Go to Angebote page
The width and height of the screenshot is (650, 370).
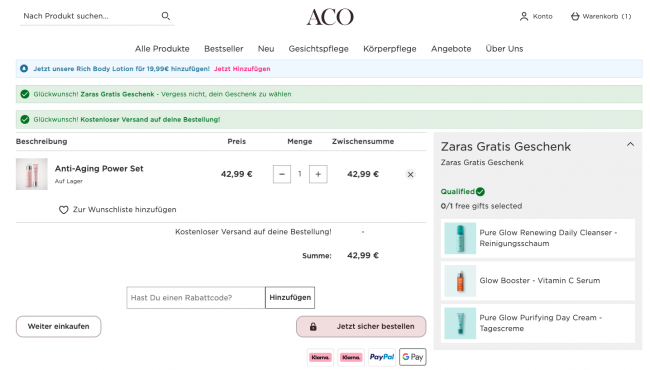pos(451,48)
